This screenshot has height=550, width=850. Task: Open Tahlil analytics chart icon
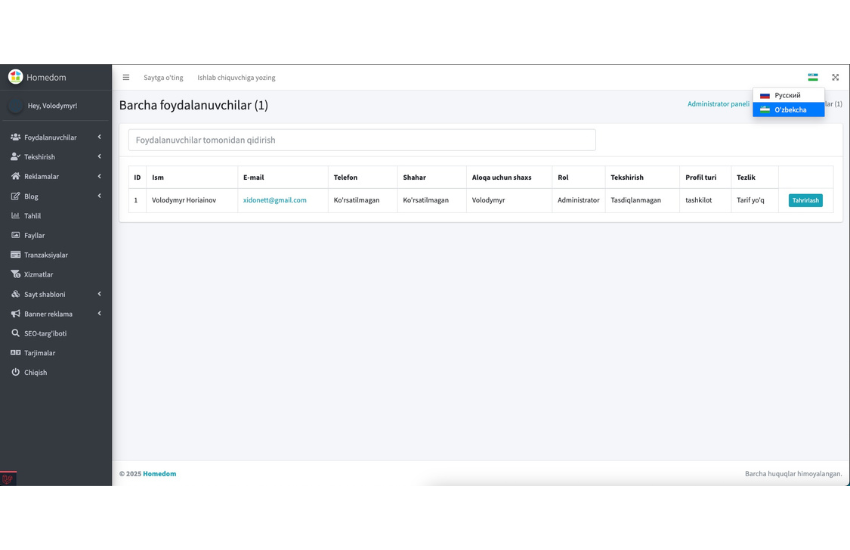tap(16, 216)
